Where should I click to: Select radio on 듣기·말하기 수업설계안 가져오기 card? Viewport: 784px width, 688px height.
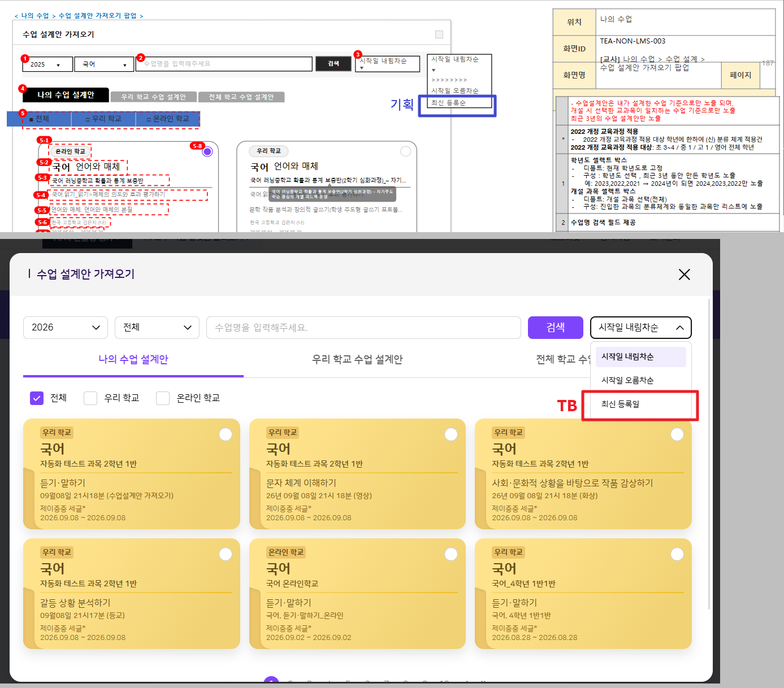pyautogui.click(x=226, y=434)
